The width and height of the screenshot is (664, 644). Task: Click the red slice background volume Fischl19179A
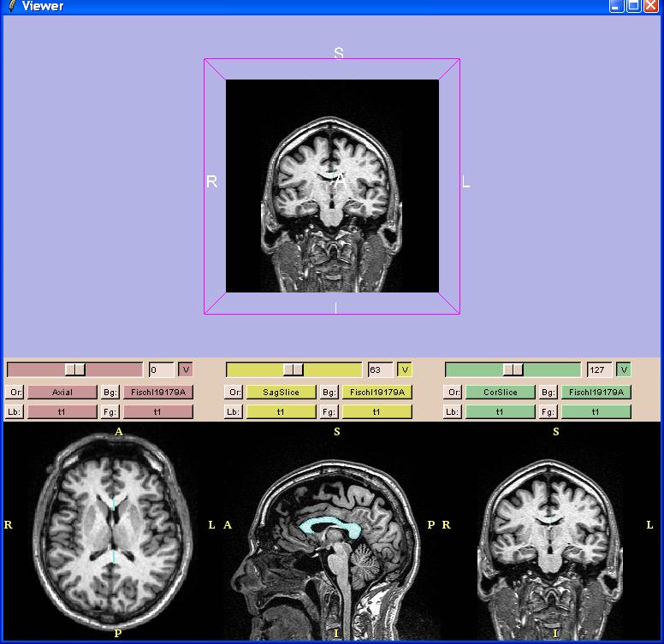pos(158,393)
